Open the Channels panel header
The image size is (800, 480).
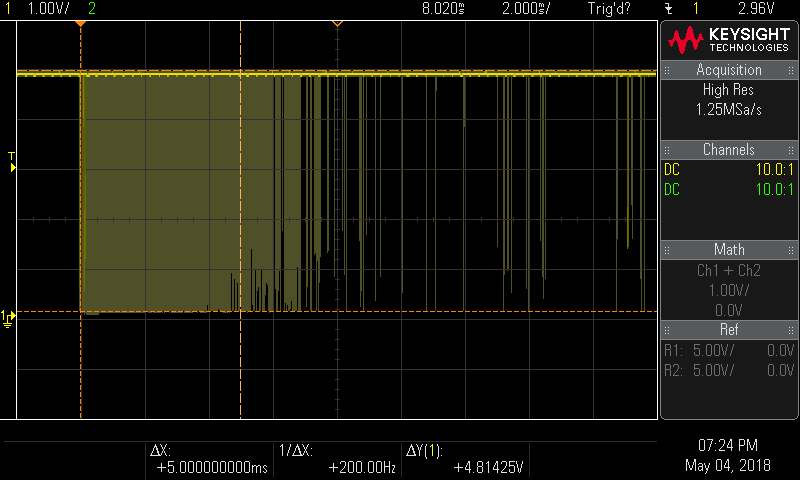pos(729,150)
